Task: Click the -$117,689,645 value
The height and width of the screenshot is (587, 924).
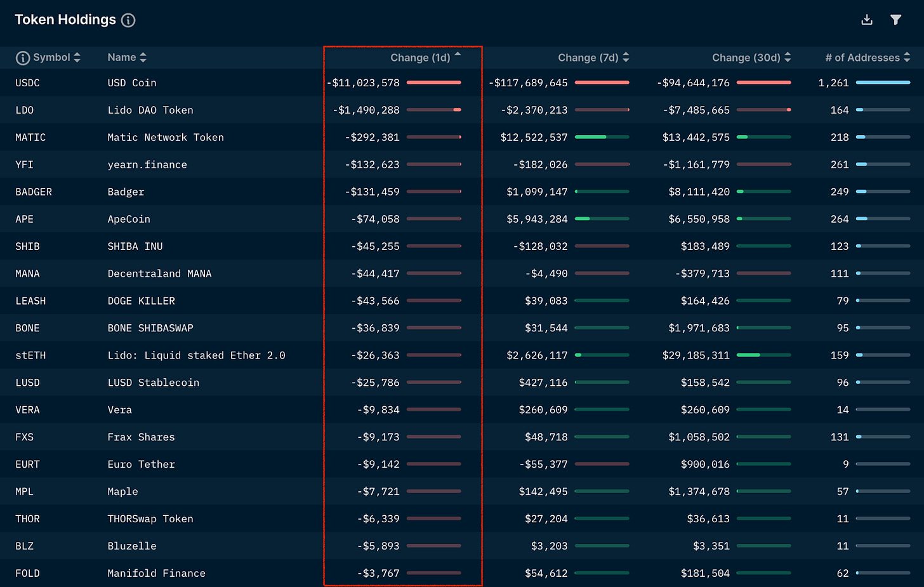Action: 528,83
